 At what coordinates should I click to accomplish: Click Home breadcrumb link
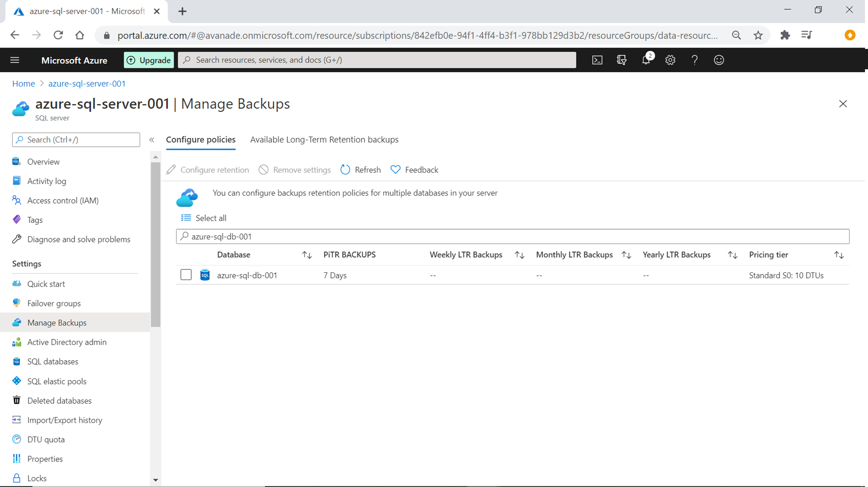coord(23,84)
